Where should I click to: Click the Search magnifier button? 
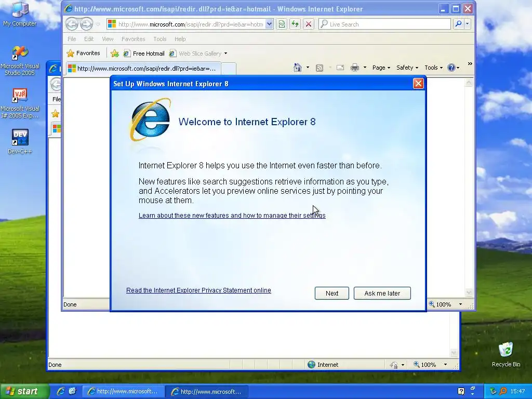[458, 24]
